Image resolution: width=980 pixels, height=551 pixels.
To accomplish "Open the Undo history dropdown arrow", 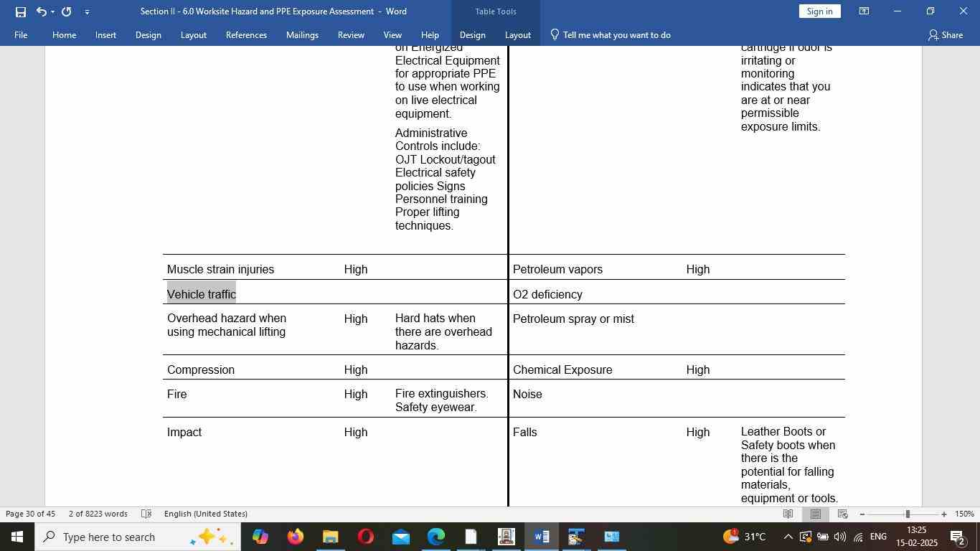I will (52, 11).
